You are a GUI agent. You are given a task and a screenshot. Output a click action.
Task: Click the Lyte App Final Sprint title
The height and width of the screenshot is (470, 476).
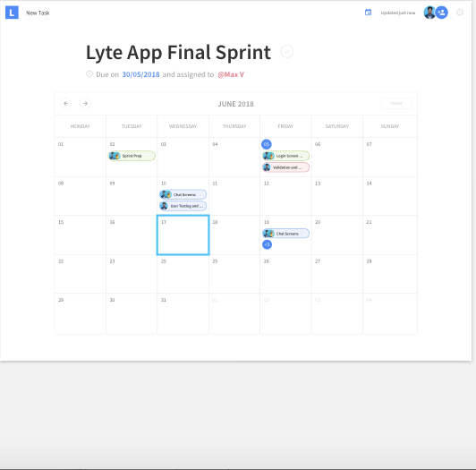pos(179,53)
